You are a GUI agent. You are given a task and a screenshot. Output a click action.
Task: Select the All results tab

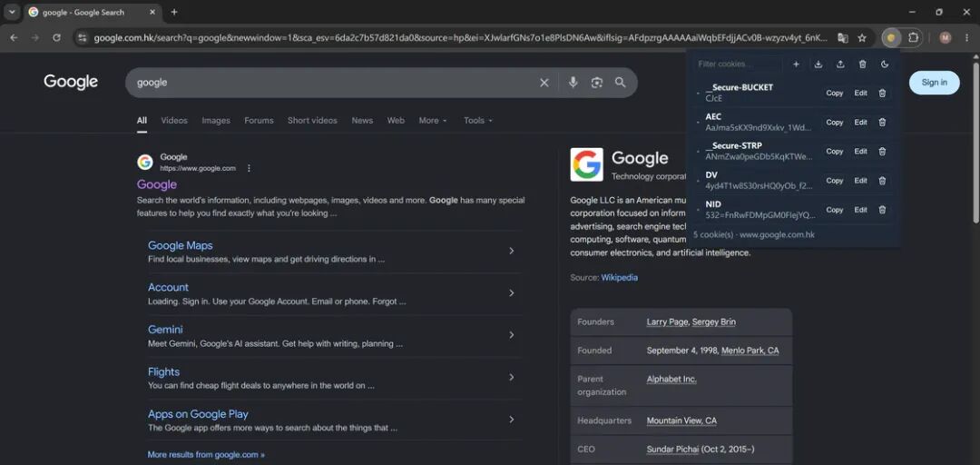tap(142, 120)
